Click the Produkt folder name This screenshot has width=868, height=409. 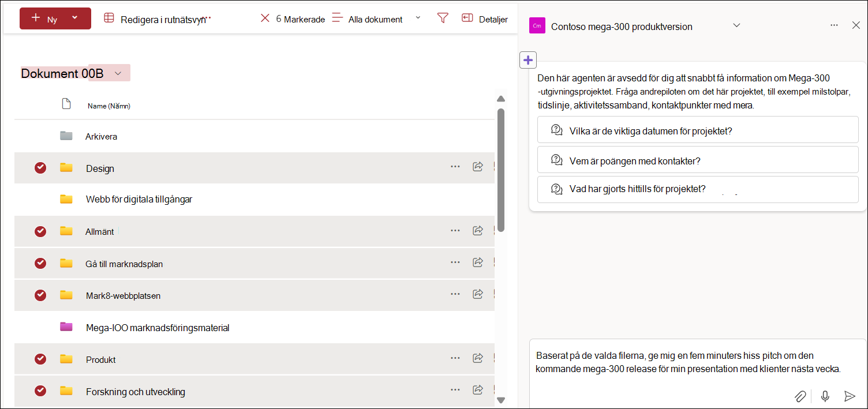coord(100,360)
